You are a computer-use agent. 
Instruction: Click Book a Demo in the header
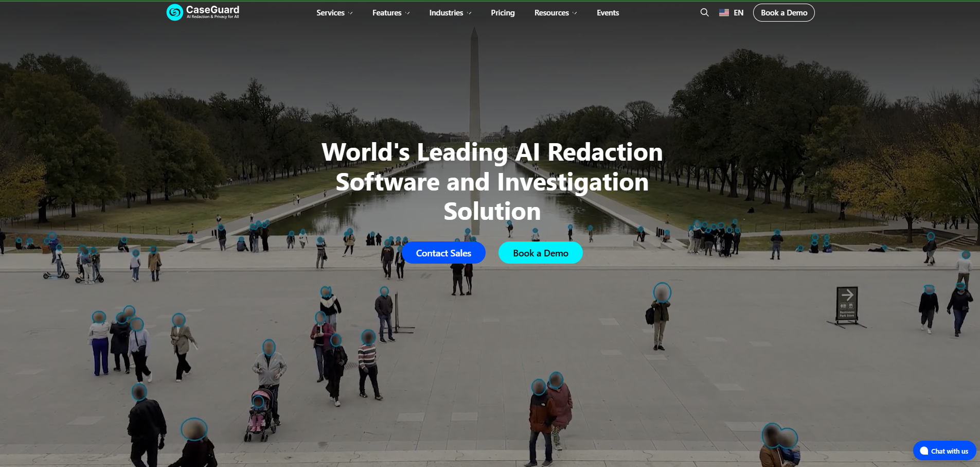pos(783,13)
